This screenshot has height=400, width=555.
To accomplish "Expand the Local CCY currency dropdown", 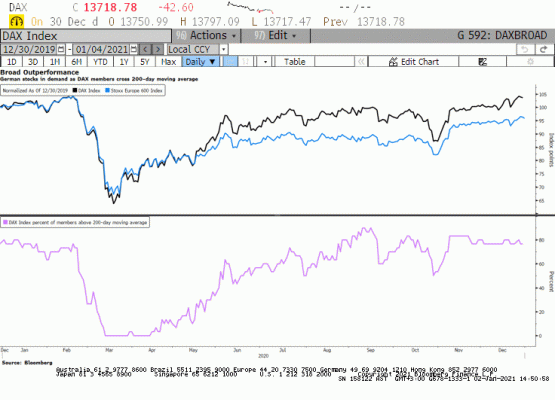I will coord(223,49).
